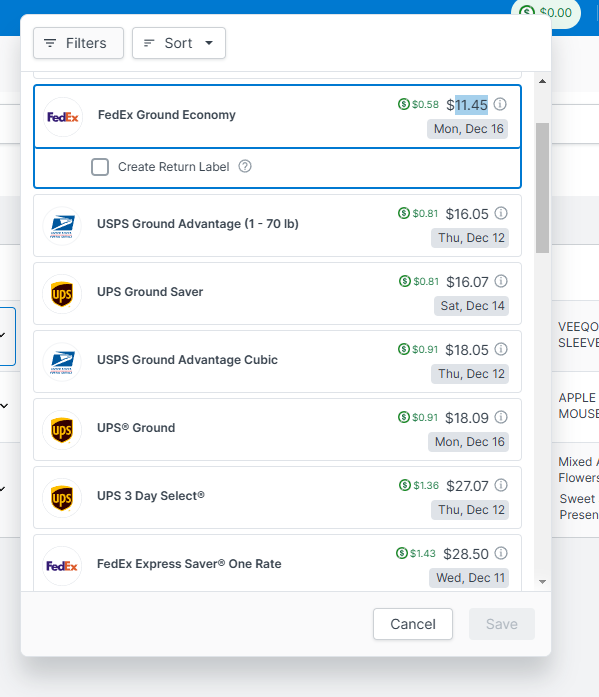Select the UPS Ground Saver option

click(277, 293)
